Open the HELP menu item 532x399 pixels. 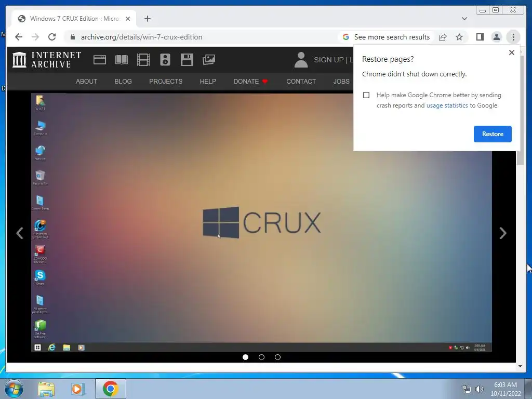point(208,82)
